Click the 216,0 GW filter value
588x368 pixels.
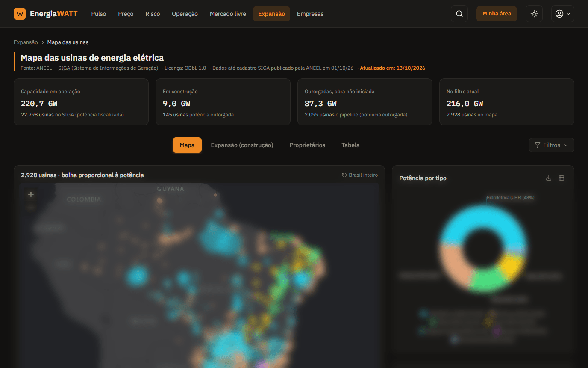[465, 104]
